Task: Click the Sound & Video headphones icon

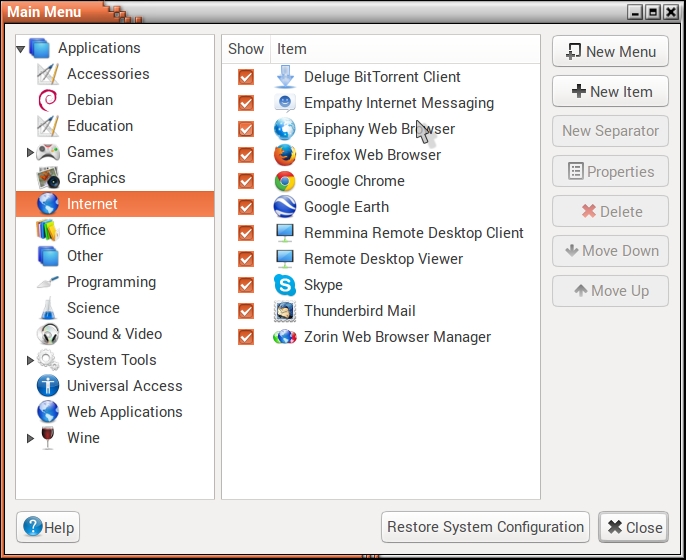Action: click(x=48, y=334)
